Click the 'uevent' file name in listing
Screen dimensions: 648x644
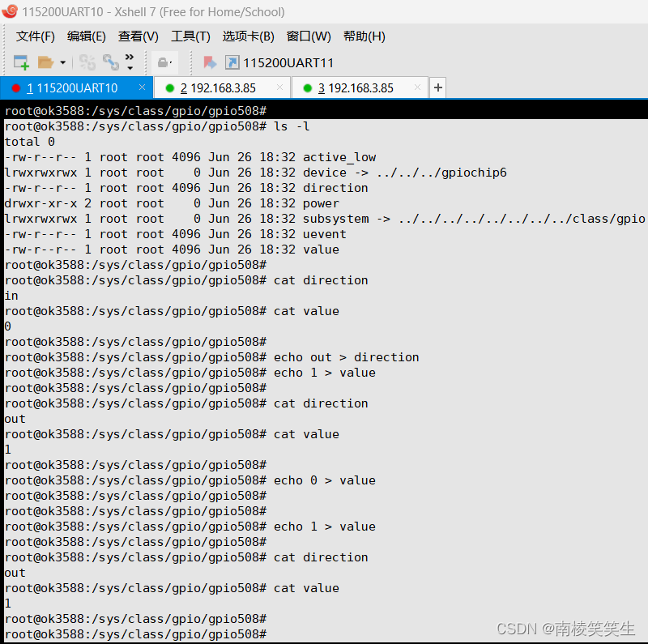tap(325, 234)
